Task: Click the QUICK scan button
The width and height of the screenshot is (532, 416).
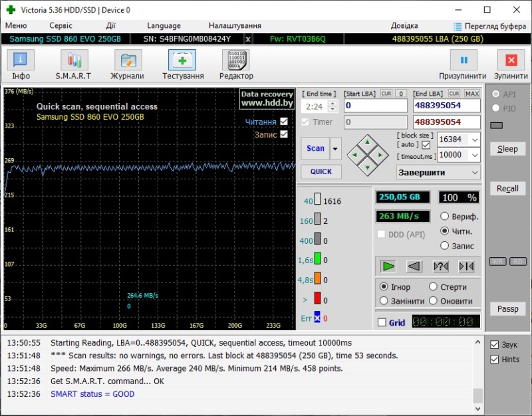Action: (321, 171)
